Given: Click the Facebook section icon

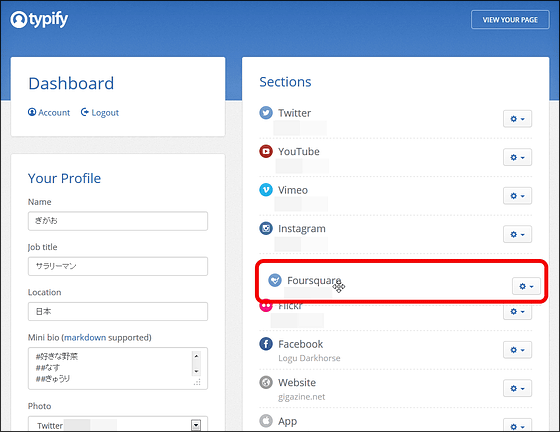Looking at the screenshot, I should click(266, 344).
